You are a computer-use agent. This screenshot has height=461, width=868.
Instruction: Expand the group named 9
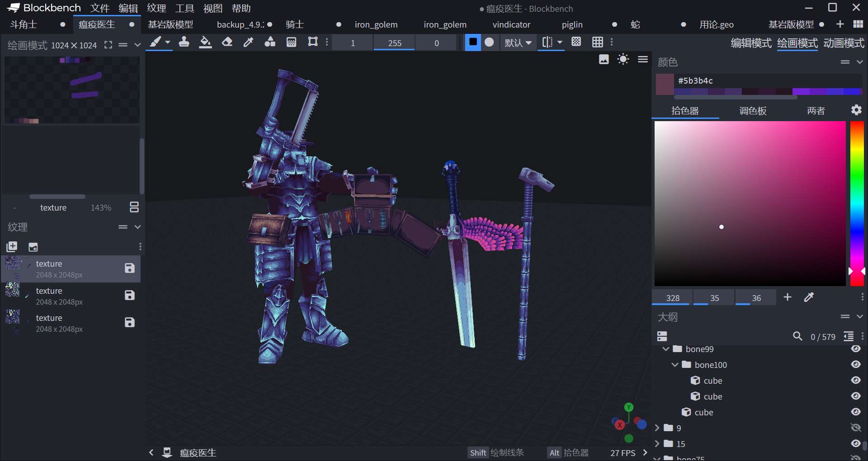tap(657, 428)
